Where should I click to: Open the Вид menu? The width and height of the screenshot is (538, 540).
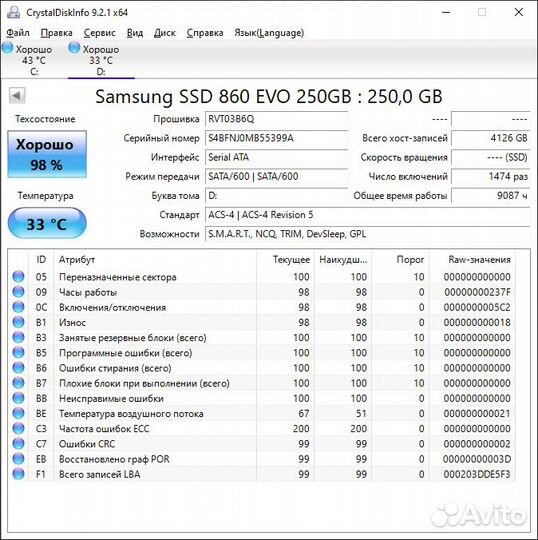(135, 33)
